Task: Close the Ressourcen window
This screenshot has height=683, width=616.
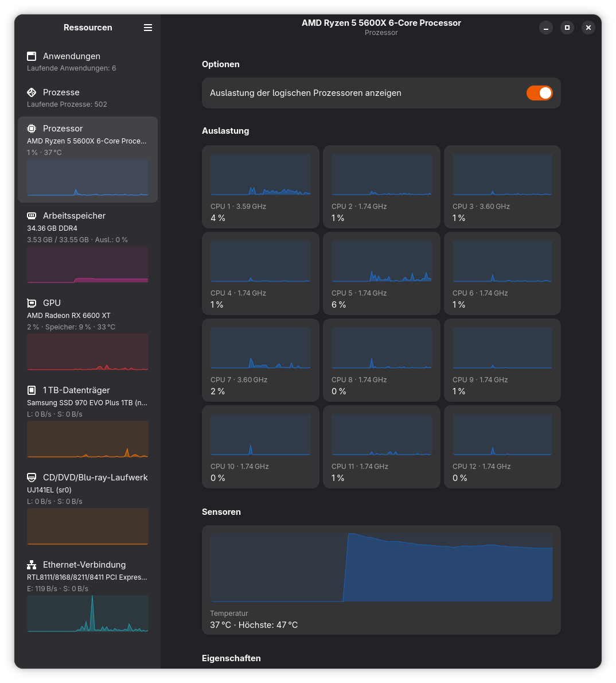Action: click(588, 28)
